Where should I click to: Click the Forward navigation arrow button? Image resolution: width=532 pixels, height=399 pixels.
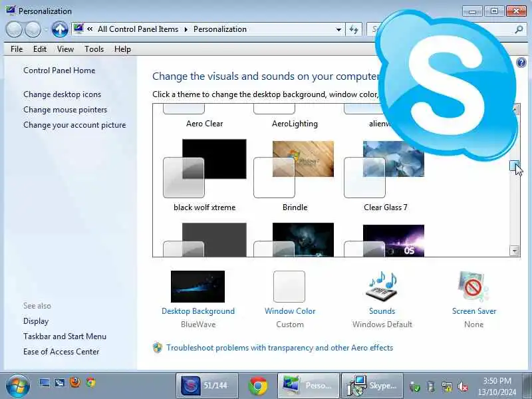click(x=33, y=29)
